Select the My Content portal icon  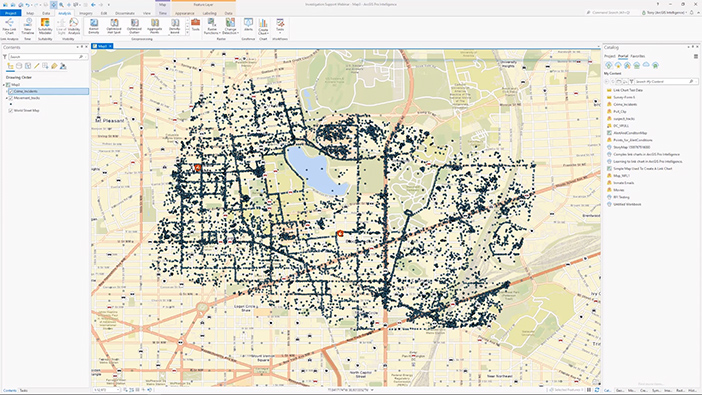coord(608,65)
